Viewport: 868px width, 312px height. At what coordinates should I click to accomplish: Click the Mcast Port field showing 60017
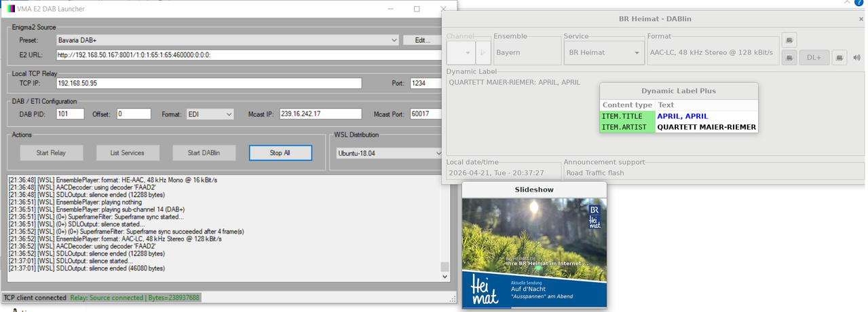pyautogui.click(x=427, y=114)
